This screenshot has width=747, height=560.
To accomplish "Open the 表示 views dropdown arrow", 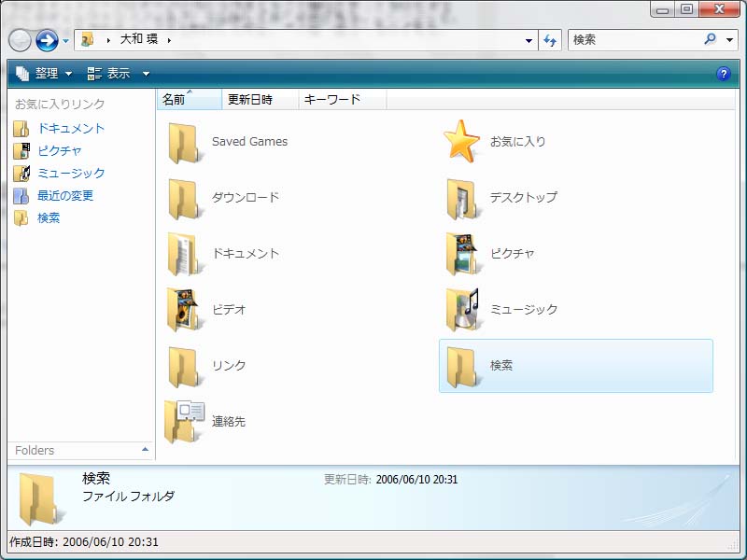I will (x=146, y=74).
